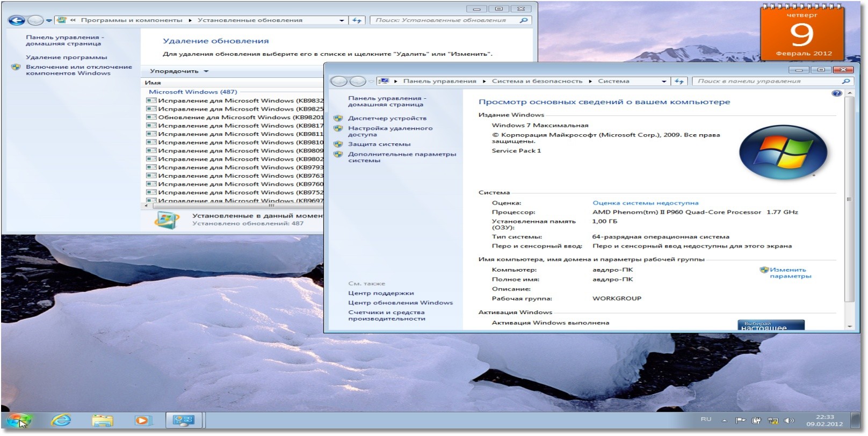Select the update row KB9811
The width and height of the screenshot is (868, 436).
235,134
